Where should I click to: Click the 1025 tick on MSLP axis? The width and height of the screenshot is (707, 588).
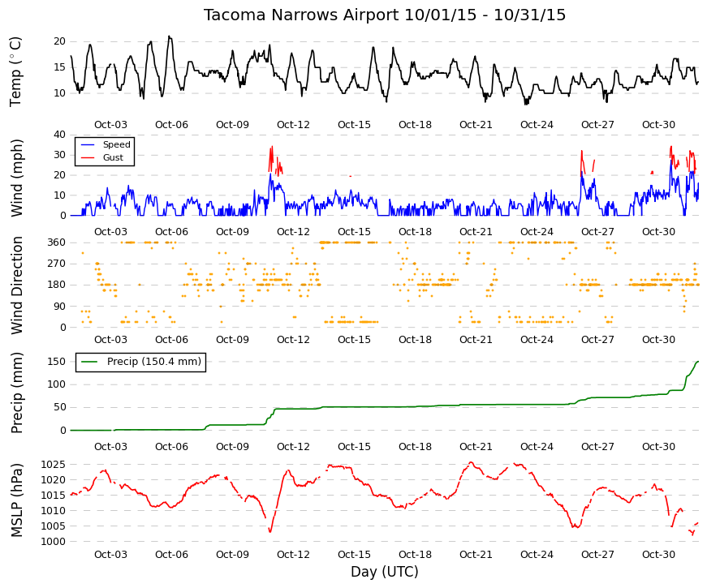[54, 465]
